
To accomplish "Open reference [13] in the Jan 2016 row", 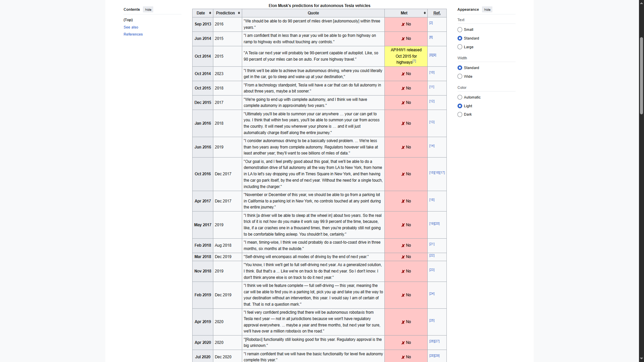I will tap(432, 122).
